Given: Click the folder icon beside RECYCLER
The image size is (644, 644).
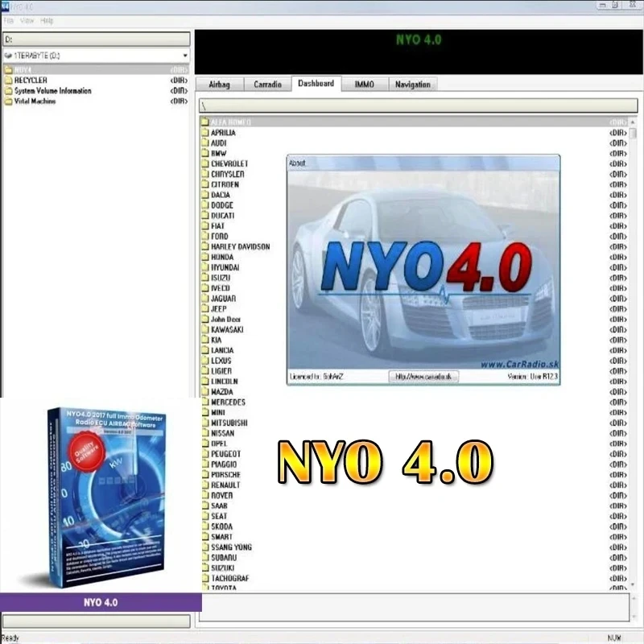Looking at the screenshot, I should (6, 80).
